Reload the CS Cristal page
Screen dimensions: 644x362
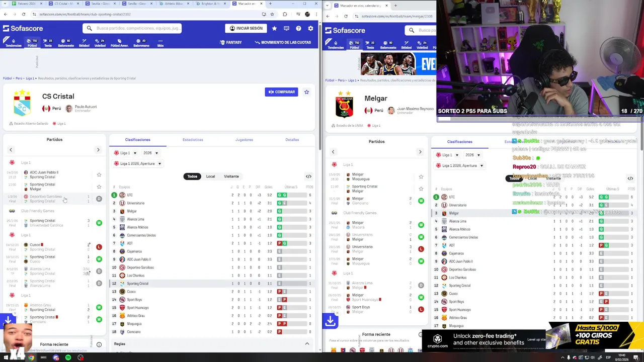[23, 14]
